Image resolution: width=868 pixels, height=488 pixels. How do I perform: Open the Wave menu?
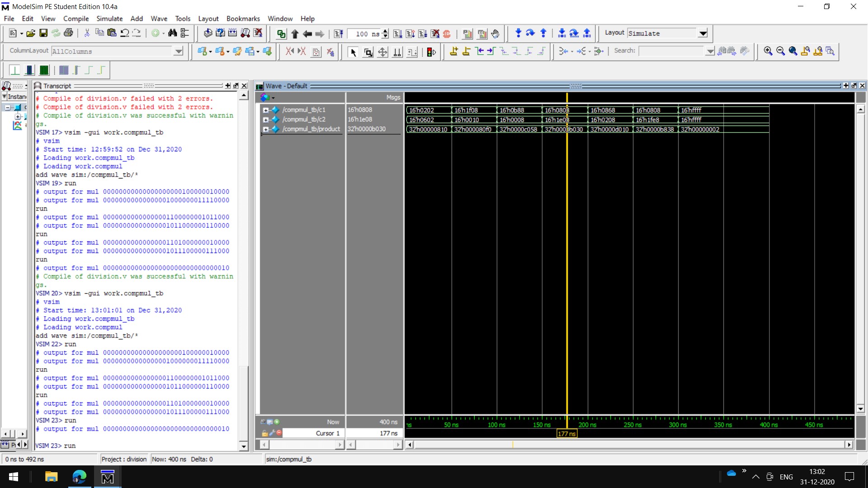159,19
